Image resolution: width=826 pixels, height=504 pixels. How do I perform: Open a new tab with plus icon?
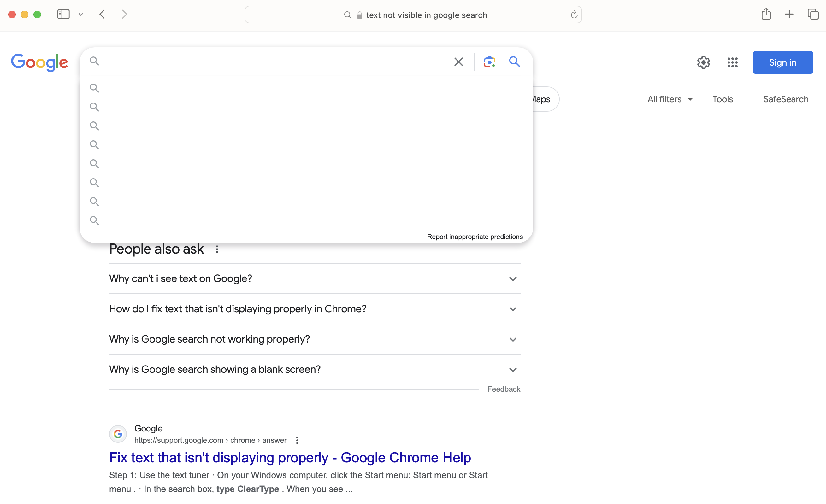(789, 15)
